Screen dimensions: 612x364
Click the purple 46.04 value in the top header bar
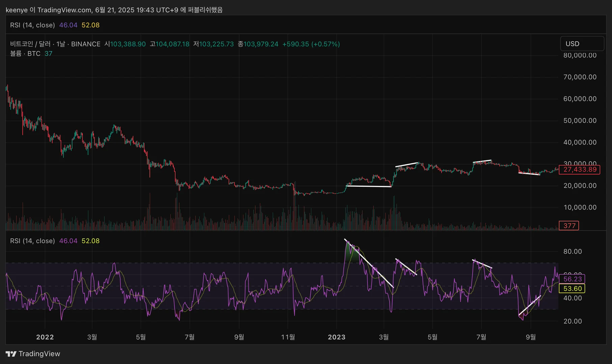pos(68,25)
